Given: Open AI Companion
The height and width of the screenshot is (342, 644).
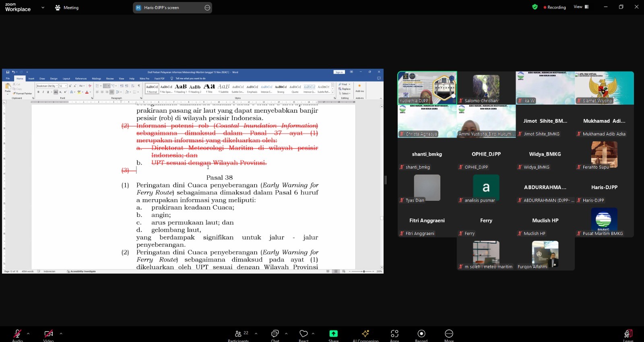Looking at the screenshot, I should (x=365, y=334).
